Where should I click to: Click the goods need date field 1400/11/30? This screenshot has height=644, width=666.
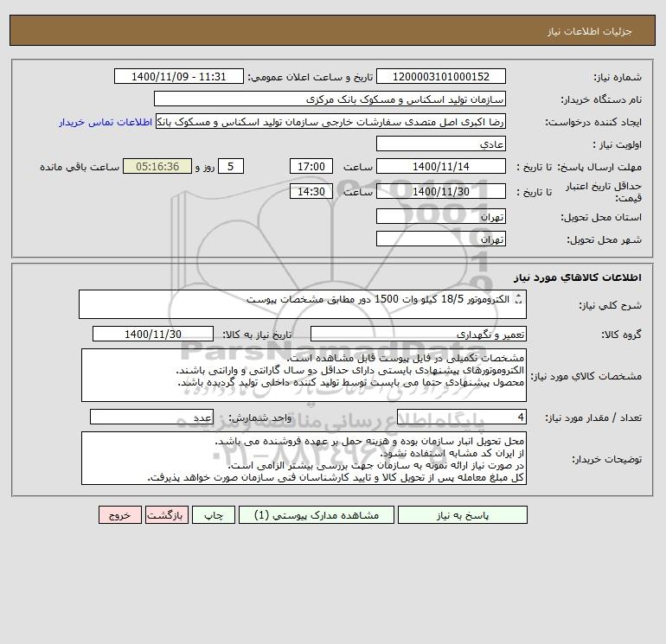point(153,334)
